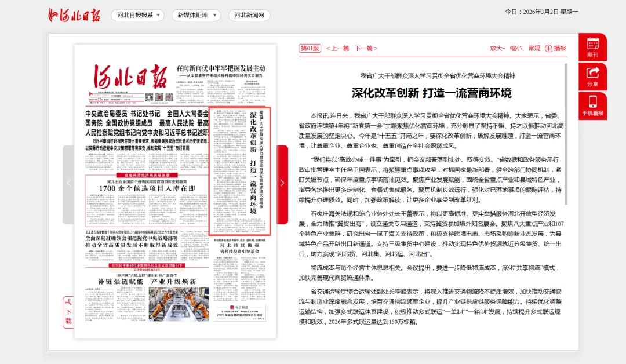This screenshot has height=364, width=626.
Task: Go to 上一篇 previous article
Action: (x=337, y=48)
